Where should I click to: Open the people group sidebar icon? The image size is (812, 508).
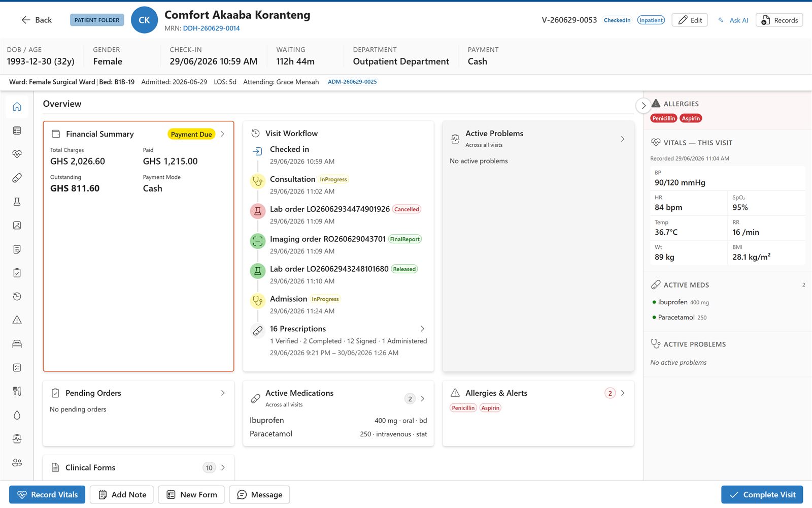click(17, 462)
